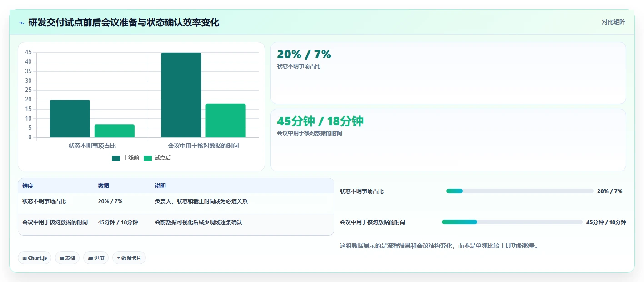The width and height of the screenshot is (644, 282).
Task: Click the 试点后 bar for 状态不明事项占比
Action: click(x=115, y=131)
